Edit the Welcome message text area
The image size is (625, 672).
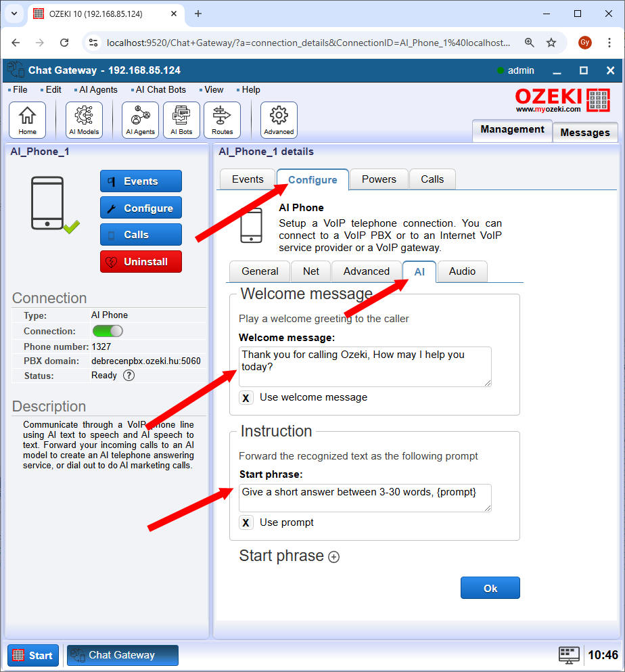(365, 367)
